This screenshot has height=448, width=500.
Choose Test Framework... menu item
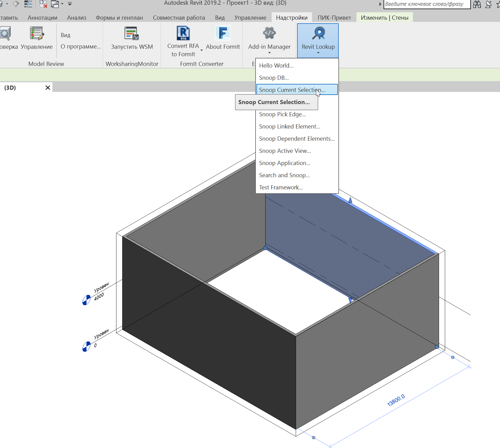click(297, 187)
